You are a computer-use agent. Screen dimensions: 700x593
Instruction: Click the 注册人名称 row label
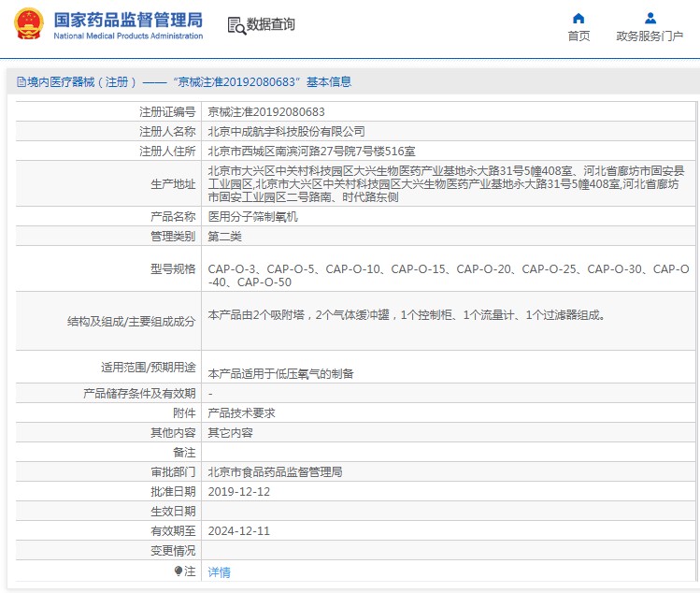pyautogui.click(x=167, y=131)
